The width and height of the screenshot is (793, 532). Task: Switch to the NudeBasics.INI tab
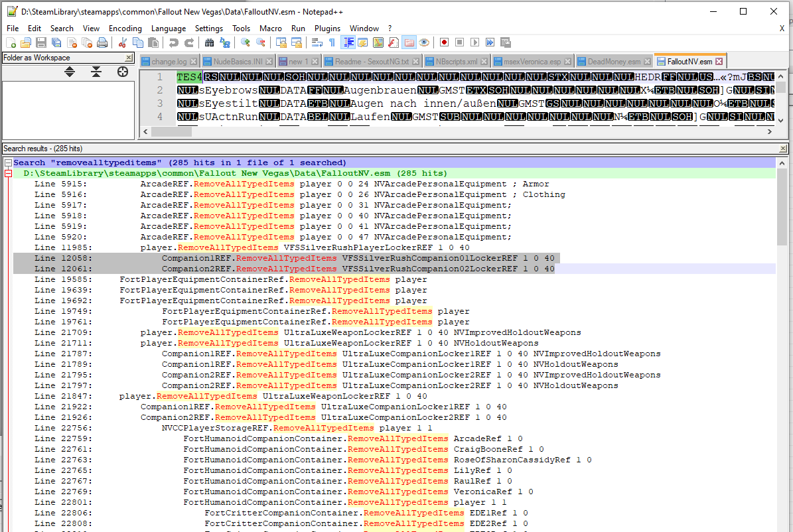[x=238, y=62]
